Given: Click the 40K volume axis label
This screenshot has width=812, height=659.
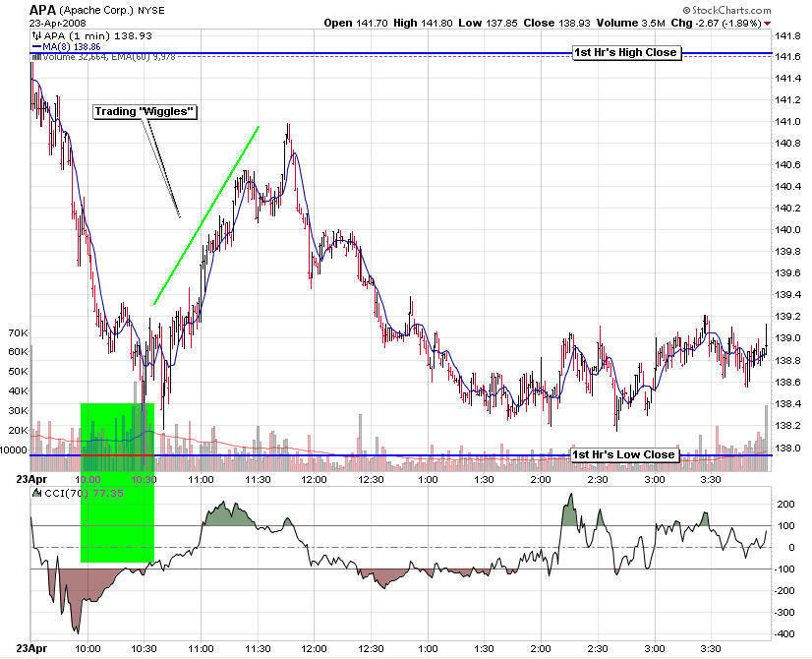Looking at the screenshot, I should (18, 391).
